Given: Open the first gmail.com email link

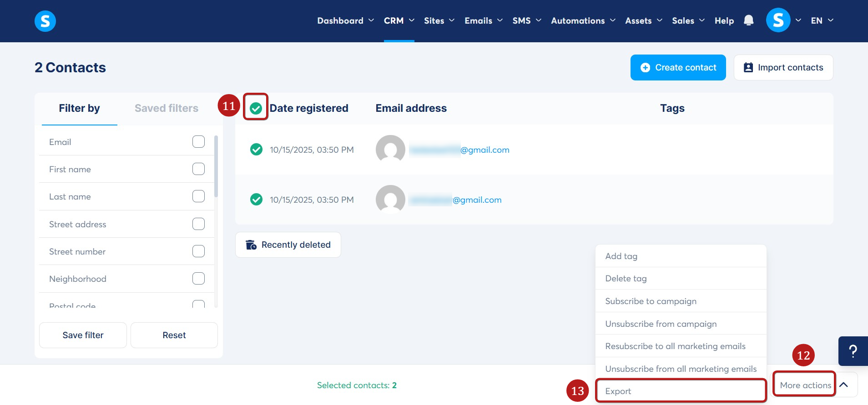Looking at the screenshot, I should point(459,150).
